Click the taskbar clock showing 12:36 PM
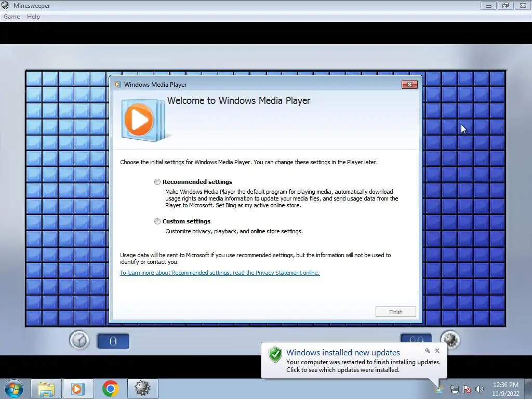Viewport: 532px width, 399px height. (x=506, y=389)
